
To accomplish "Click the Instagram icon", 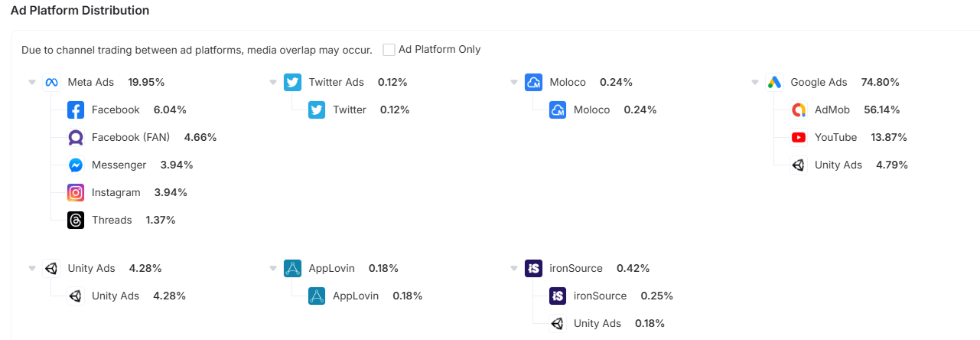I will [76, 192].
